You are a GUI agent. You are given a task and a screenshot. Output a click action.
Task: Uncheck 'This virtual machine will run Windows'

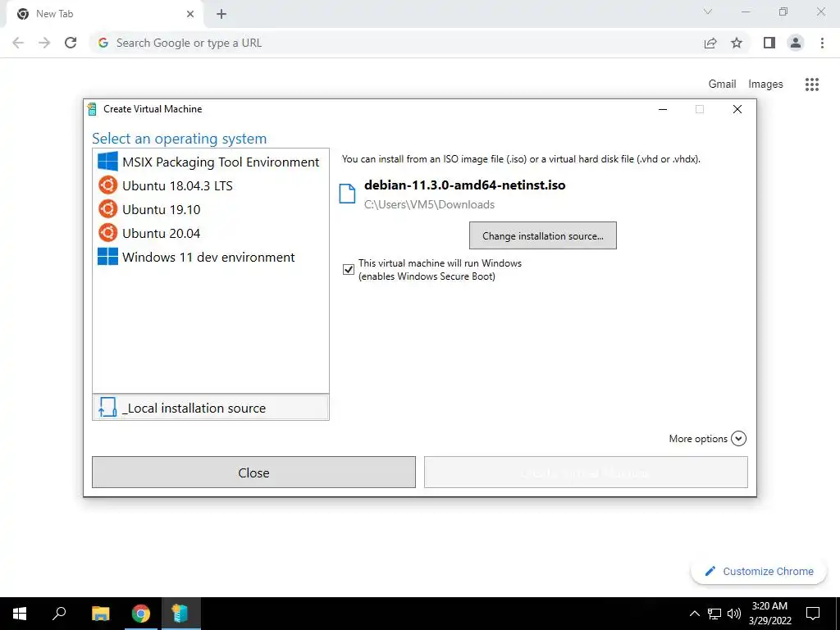pyautogui.click(x=348, y=269)
